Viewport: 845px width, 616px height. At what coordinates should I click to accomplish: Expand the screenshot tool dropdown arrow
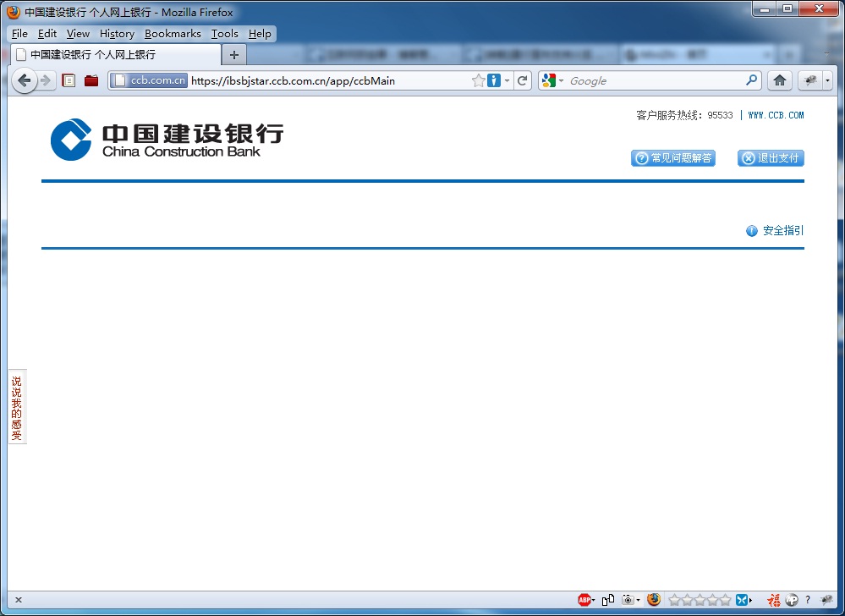click(x=637, y=599)
